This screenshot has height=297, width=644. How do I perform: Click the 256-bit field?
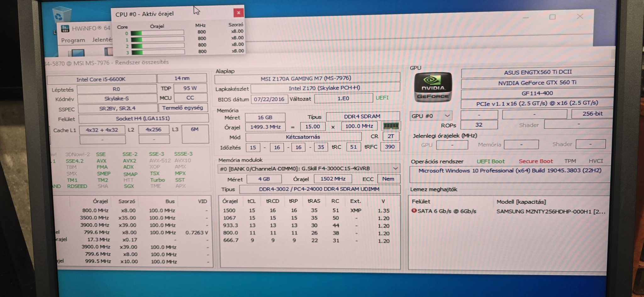point(592,114)
